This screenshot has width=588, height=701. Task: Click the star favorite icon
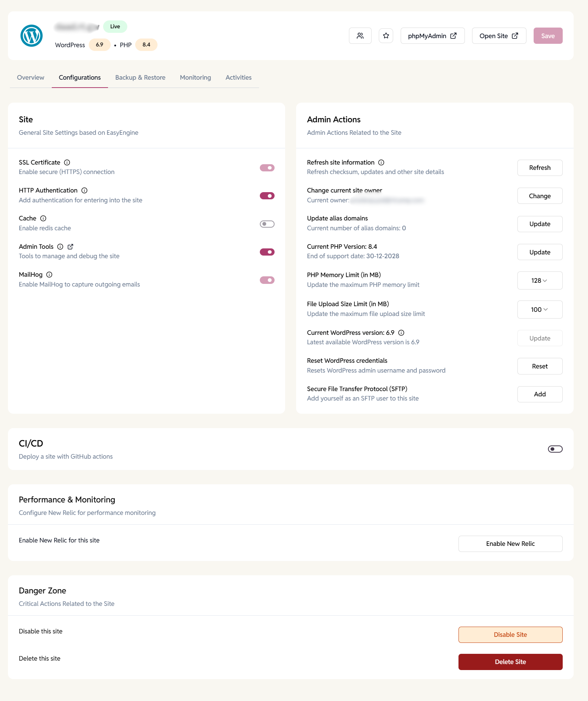tap(386, 35)
